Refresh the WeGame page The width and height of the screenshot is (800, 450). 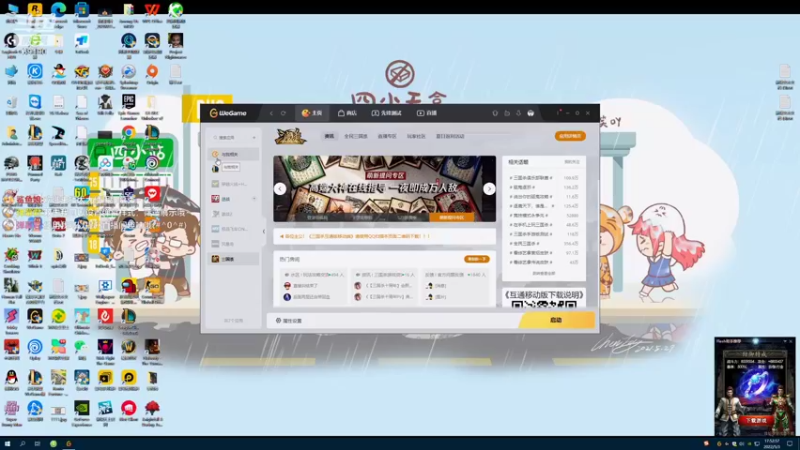click(x=283, y=113)
